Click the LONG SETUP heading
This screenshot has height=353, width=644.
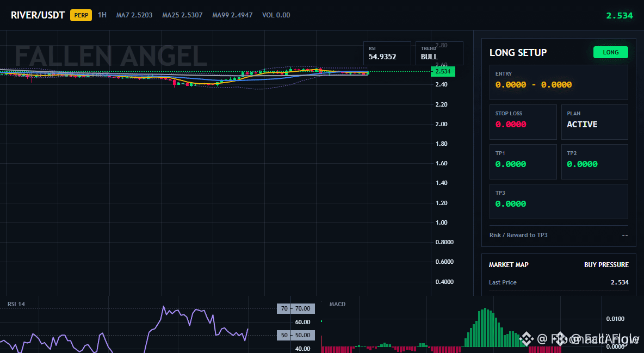click(x=518, y=53)
